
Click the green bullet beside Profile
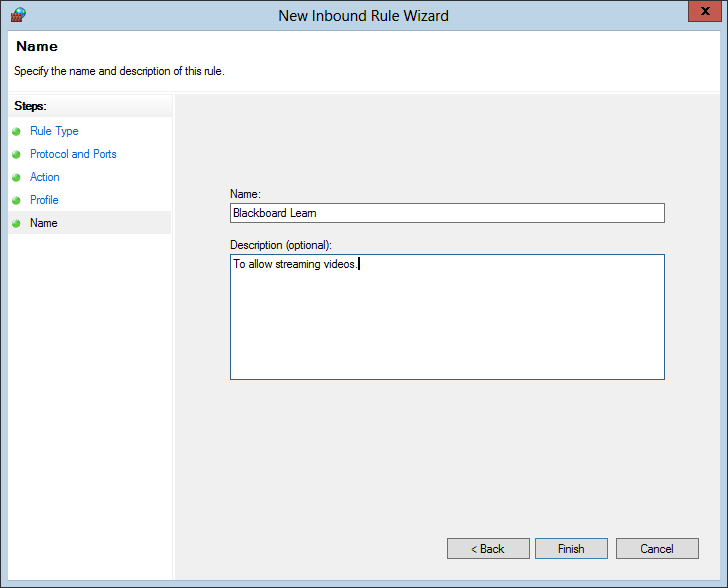coord(16,200)
